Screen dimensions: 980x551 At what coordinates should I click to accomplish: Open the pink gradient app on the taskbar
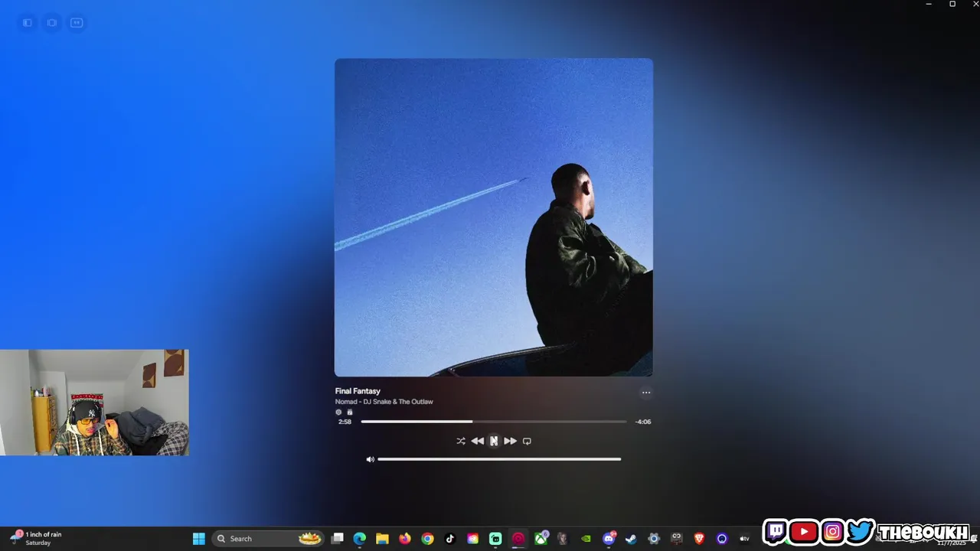472,539
